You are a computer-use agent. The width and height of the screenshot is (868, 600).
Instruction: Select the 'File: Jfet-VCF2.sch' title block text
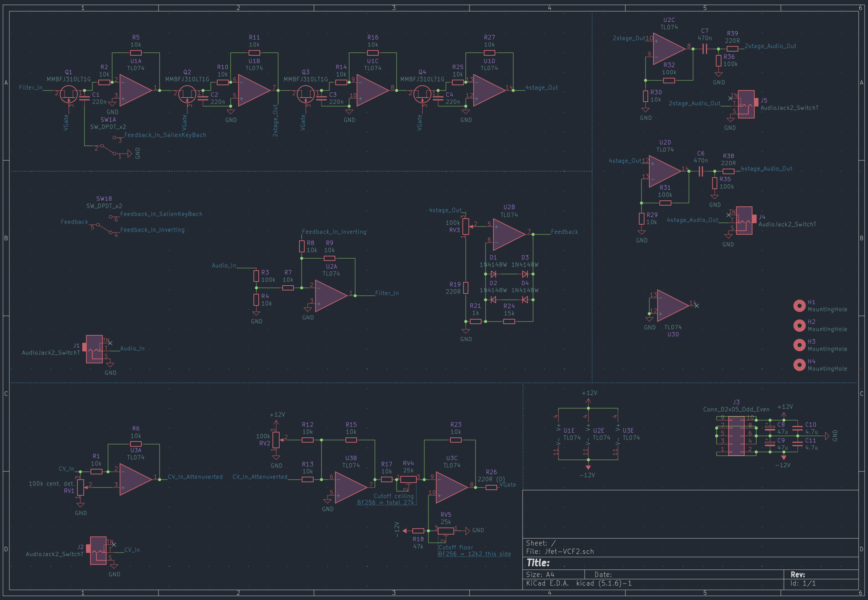[560, 551]
